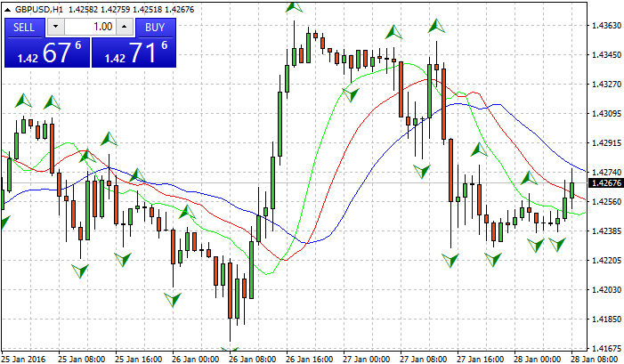624x364 pixels.
Task: Collapse the one-click trading panel triangle
Action: pos(7,9)
